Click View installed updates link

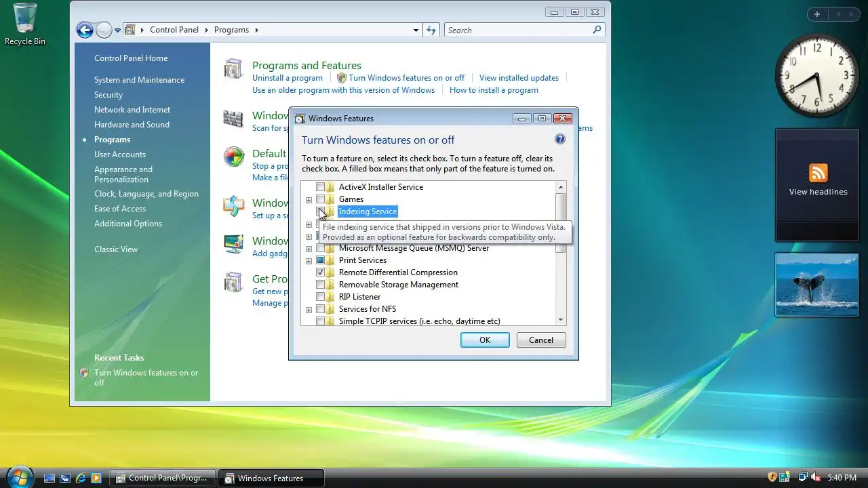tap(519, 78)
